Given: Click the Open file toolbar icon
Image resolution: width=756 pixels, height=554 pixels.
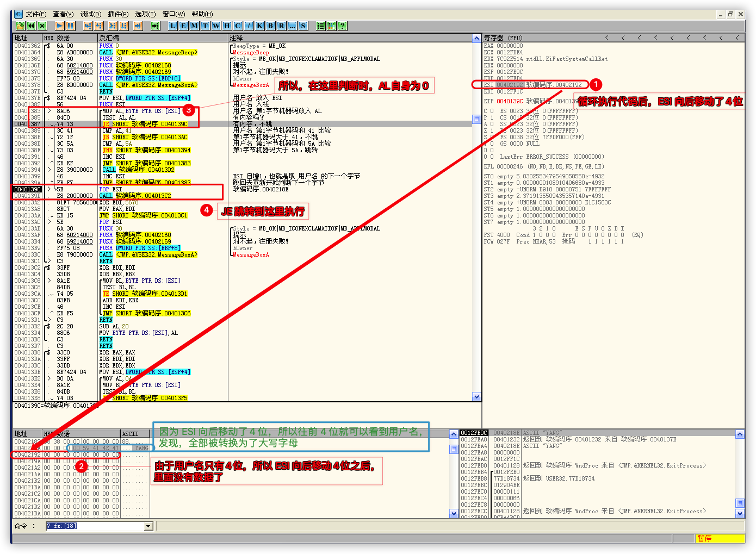Looking at the screenshot, I should click(x=20, y=26).
